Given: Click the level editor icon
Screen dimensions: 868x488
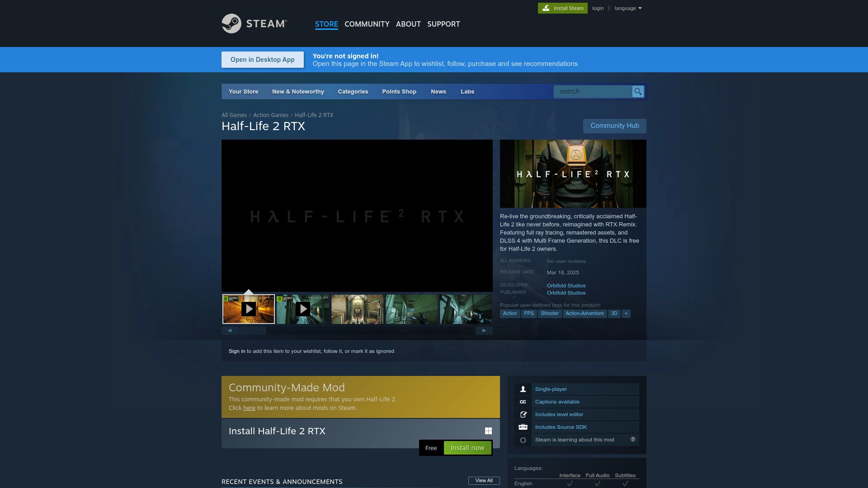Looking at the screenshot, I should (523, 414).
